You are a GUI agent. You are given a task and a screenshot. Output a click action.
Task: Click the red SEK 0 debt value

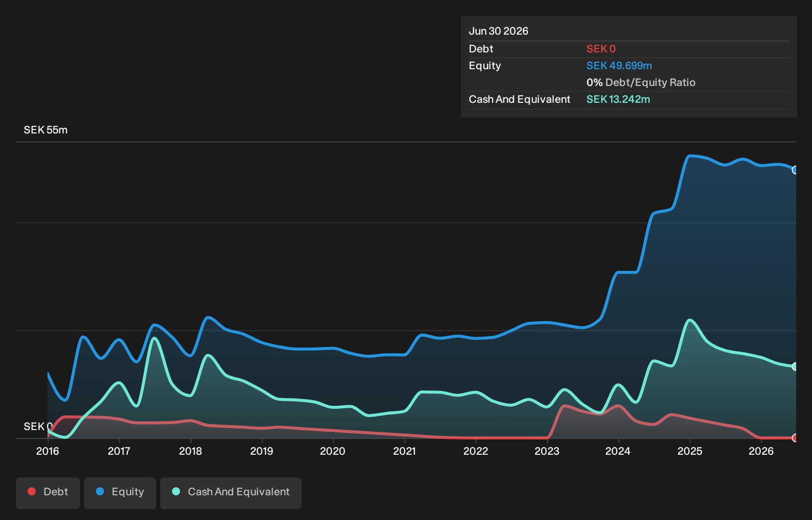click(x=601, y=49)
